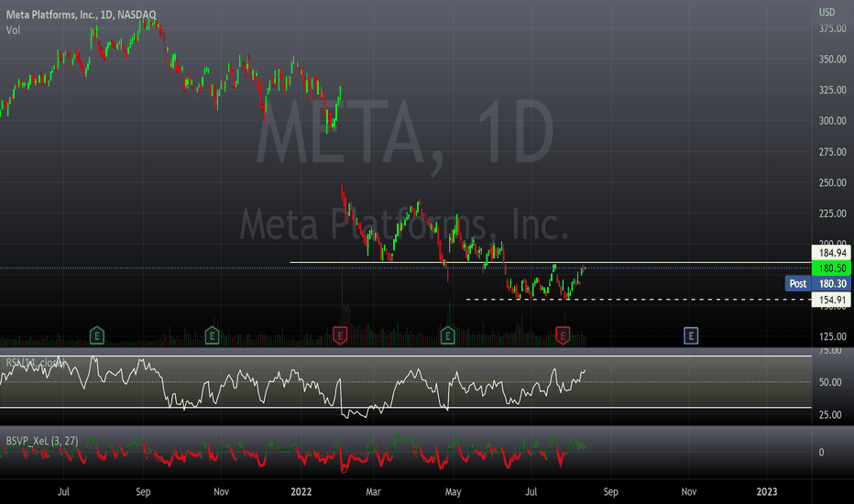Viewport: 854px width, 504px height.
Task: Click the 2023 label on the time axis
Action: 767,491
